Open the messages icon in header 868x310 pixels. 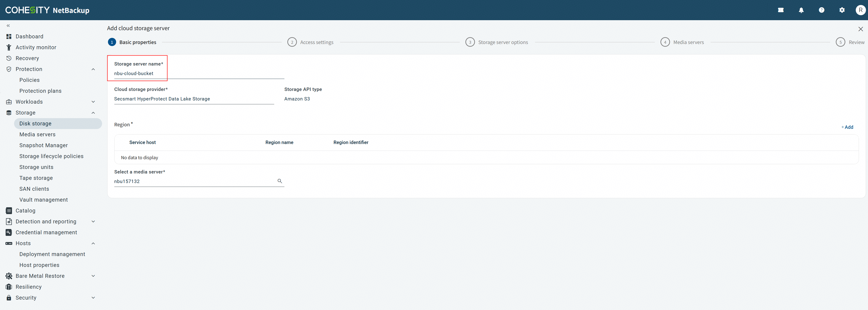[781, 10]
